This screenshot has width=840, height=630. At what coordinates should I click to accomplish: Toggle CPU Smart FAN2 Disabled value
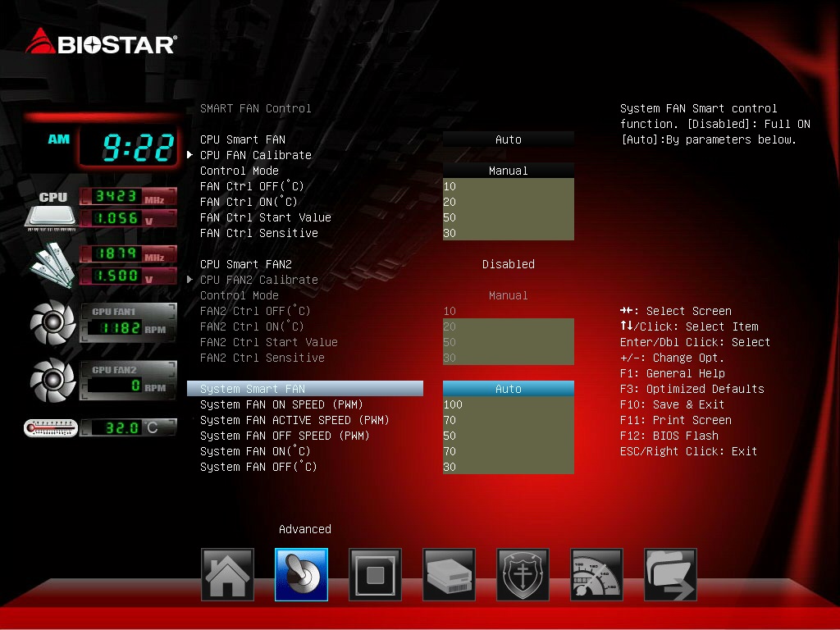(x=508, y=264)
